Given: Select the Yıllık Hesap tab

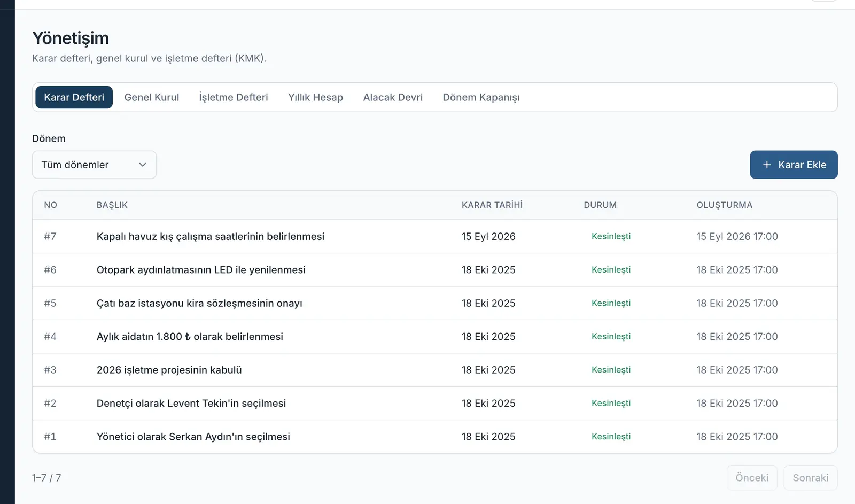Looking at the screenshot, I should click(x=315, y=97).
